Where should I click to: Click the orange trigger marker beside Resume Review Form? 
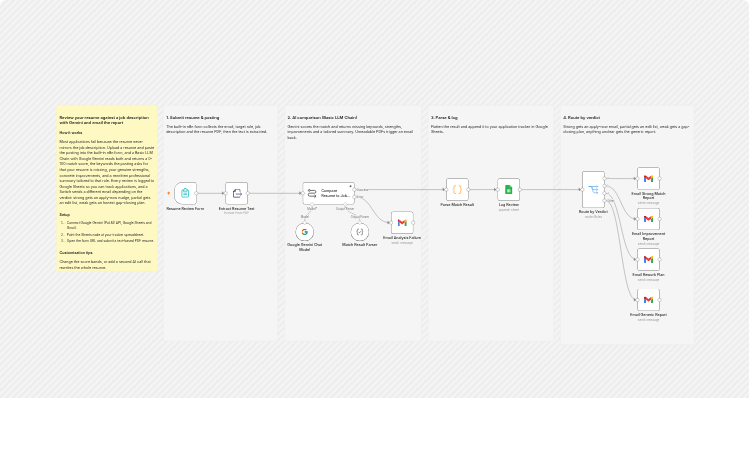tap(169, 193)
